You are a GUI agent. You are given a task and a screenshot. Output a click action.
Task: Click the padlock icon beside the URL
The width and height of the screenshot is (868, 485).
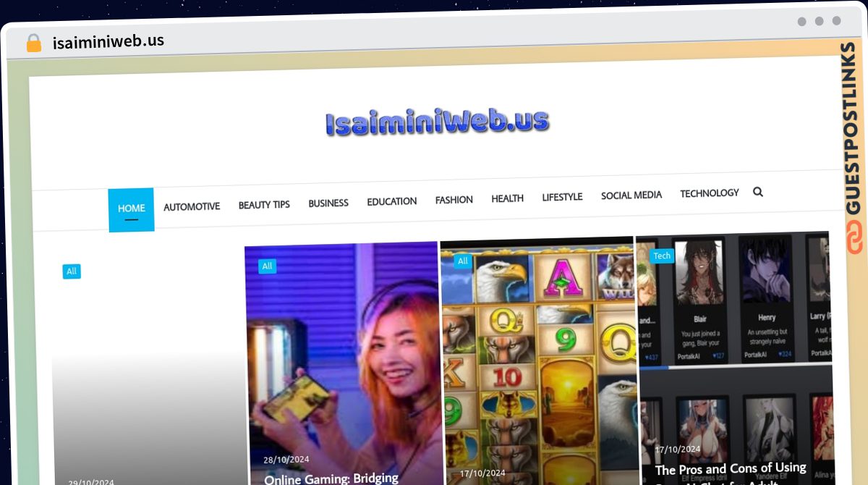[x=34, y=43]
